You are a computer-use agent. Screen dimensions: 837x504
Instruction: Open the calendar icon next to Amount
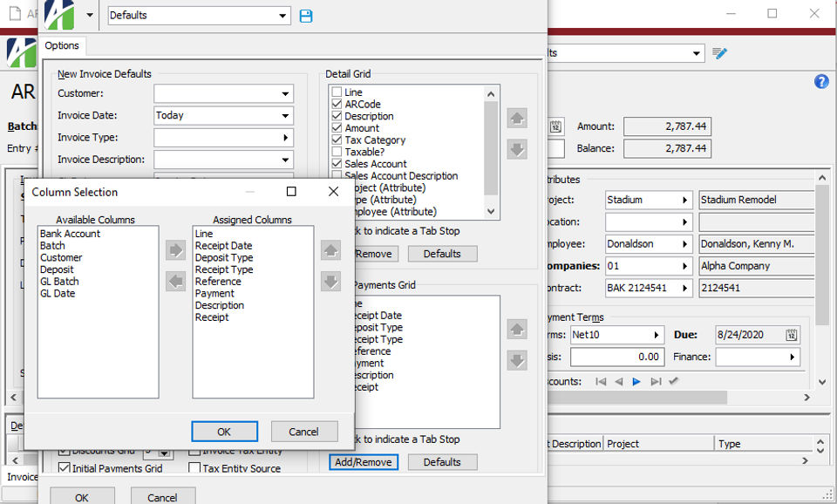click(555, 126)
